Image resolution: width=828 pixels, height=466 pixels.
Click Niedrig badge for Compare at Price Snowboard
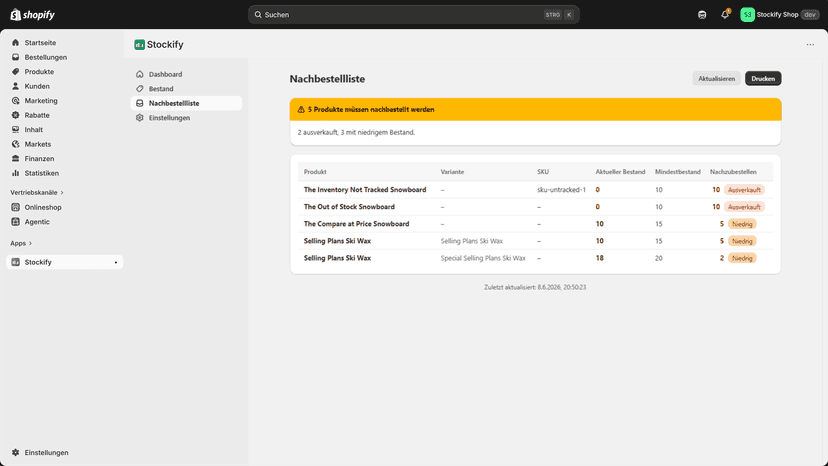(x=742, y=224)
